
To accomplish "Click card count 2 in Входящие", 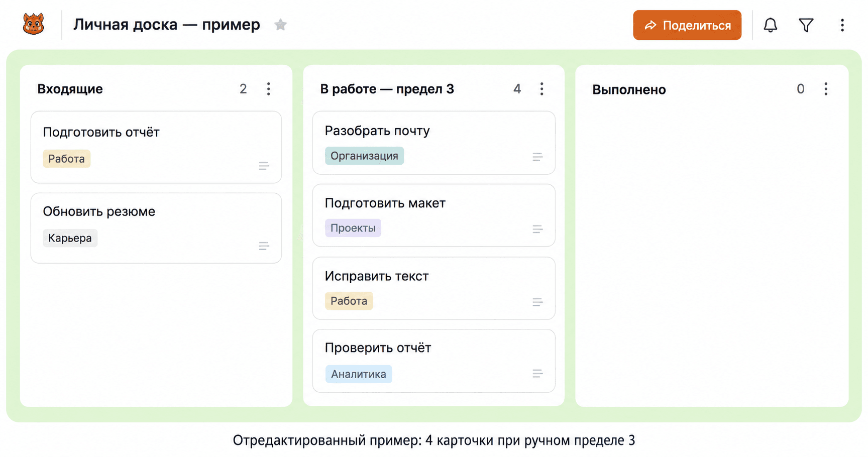I will (243, 89).
